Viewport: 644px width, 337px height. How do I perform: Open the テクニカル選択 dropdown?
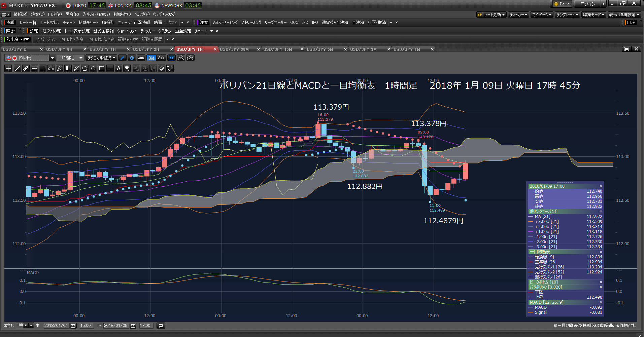(101, 58)
